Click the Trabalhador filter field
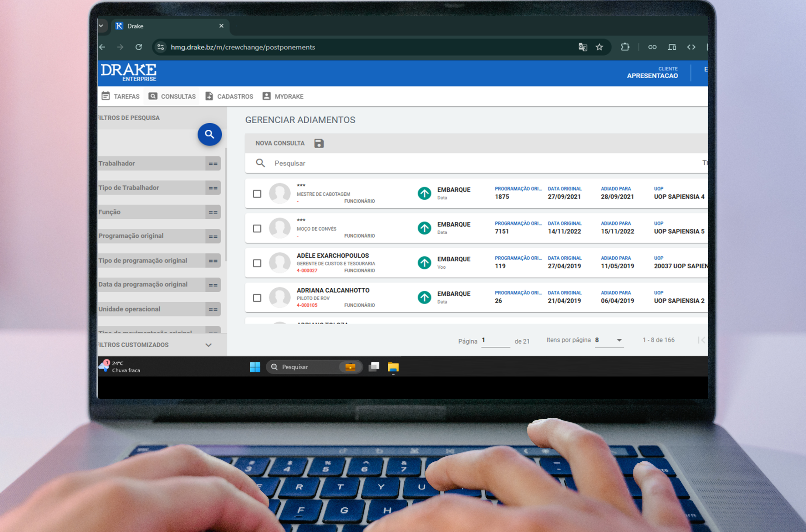The image size is (806, 532). 152,163
